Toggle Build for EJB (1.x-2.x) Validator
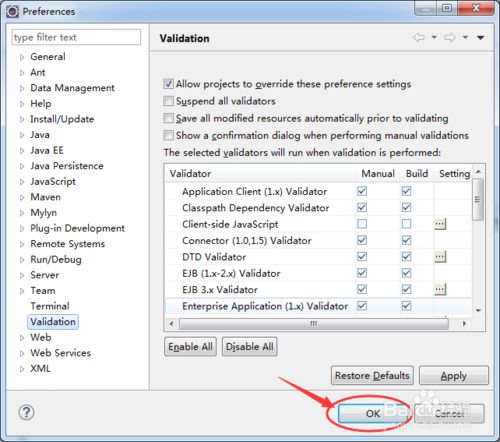 [406, 273]
